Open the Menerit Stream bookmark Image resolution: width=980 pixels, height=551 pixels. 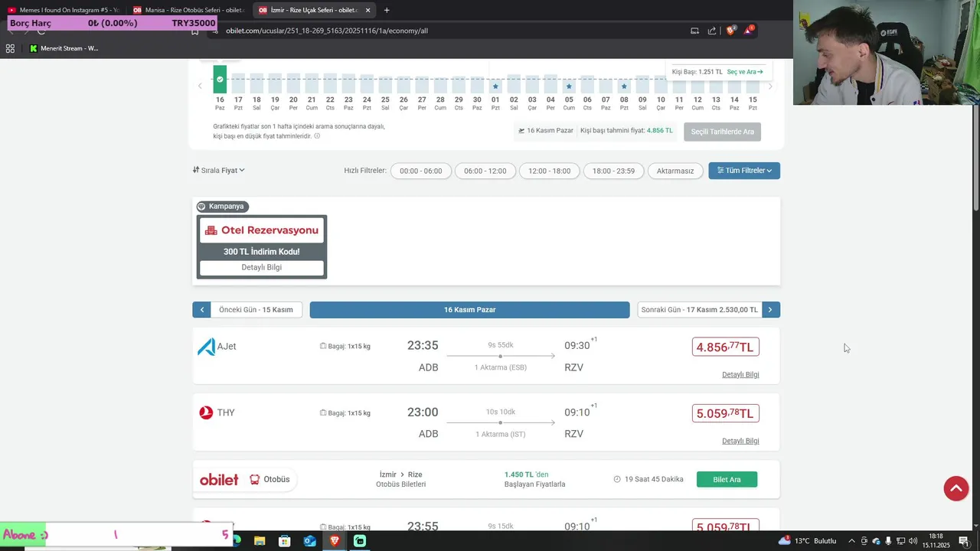coord(64,48)
